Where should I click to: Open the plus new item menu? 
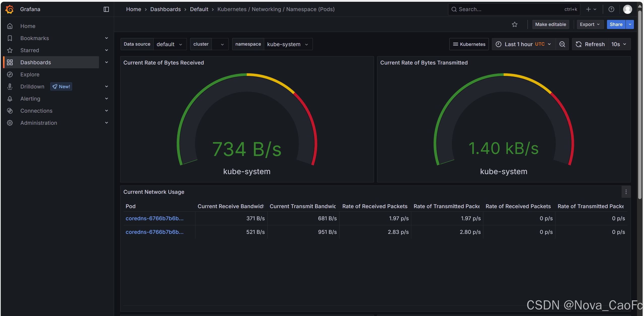pyautogui.click(x=591, y=9)
